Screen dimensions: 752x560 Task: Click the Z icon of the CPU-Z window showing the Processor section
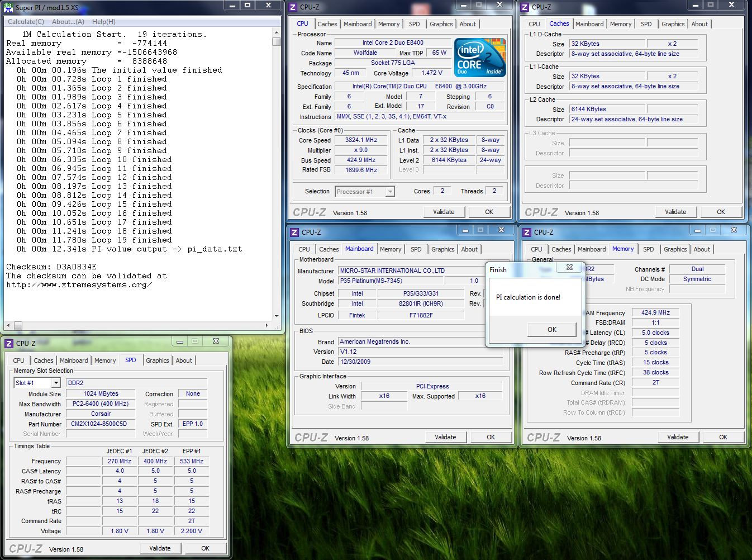(x=293, y=7)
